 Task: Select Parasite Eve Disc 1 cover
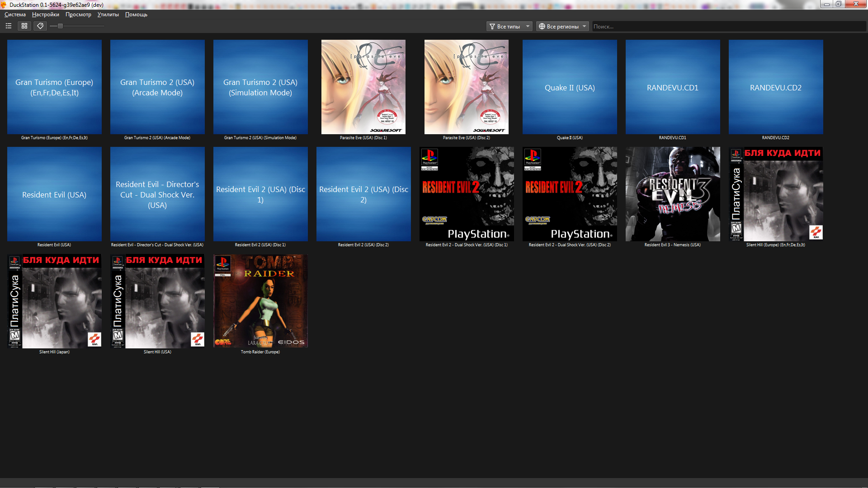coord(363,87)
